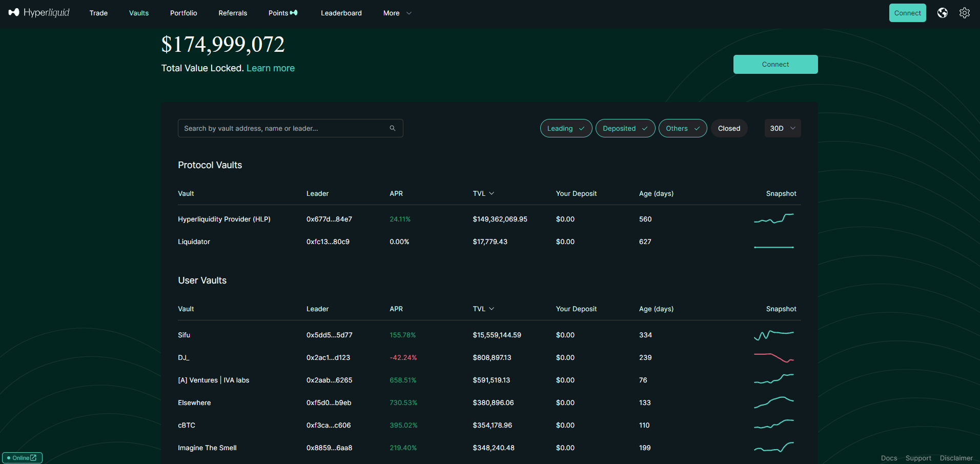View the HLP vault snapshot chart
Viewport: 980px width, 464px height.
(x=774, y=219)
